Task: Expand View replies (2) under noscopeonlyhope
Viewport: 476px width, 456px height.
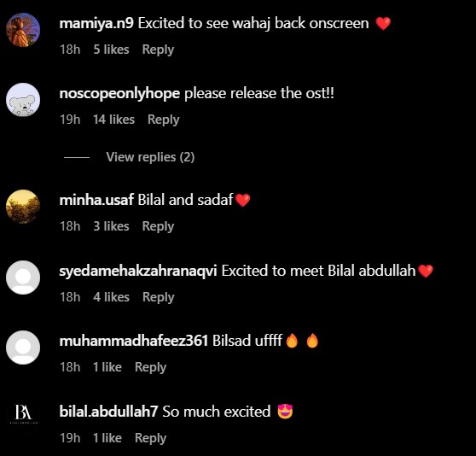Action: [x=150, y=157]
